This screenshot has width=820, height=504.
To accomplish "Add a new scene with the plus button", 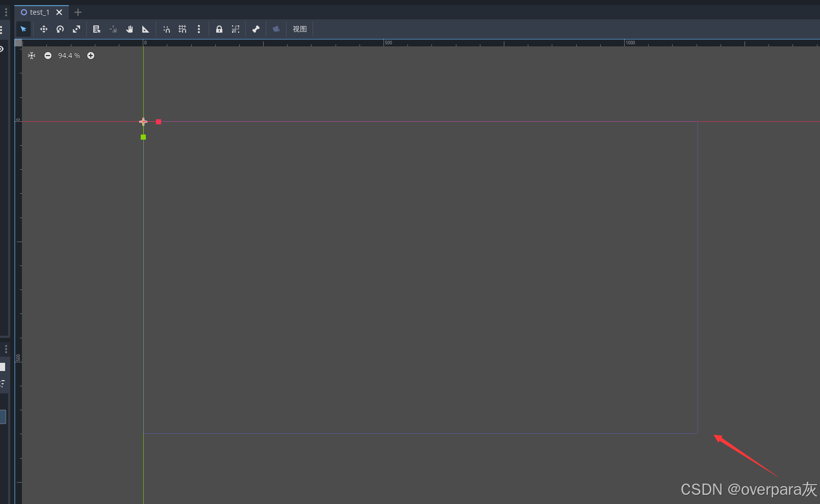I will [x=78, y=12].
